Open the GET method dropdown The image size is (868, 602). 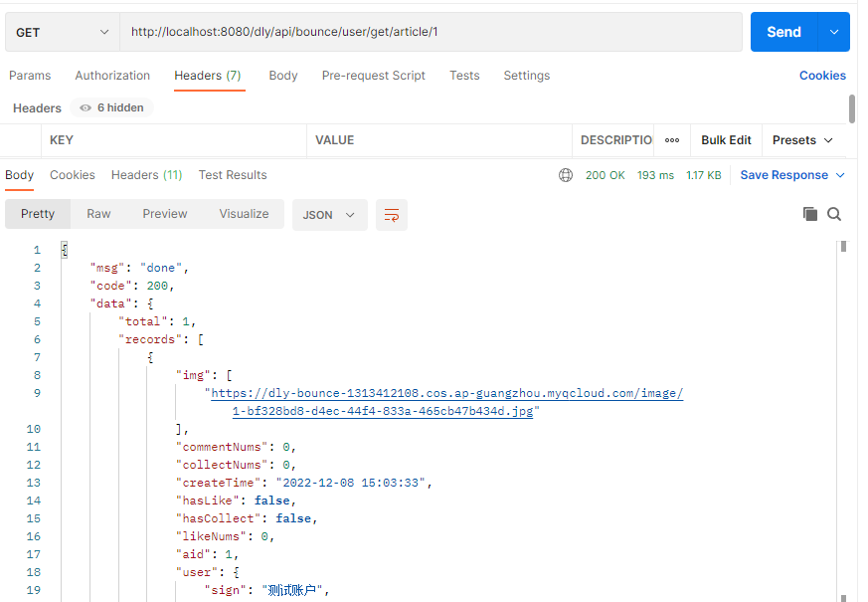point(62,32)
